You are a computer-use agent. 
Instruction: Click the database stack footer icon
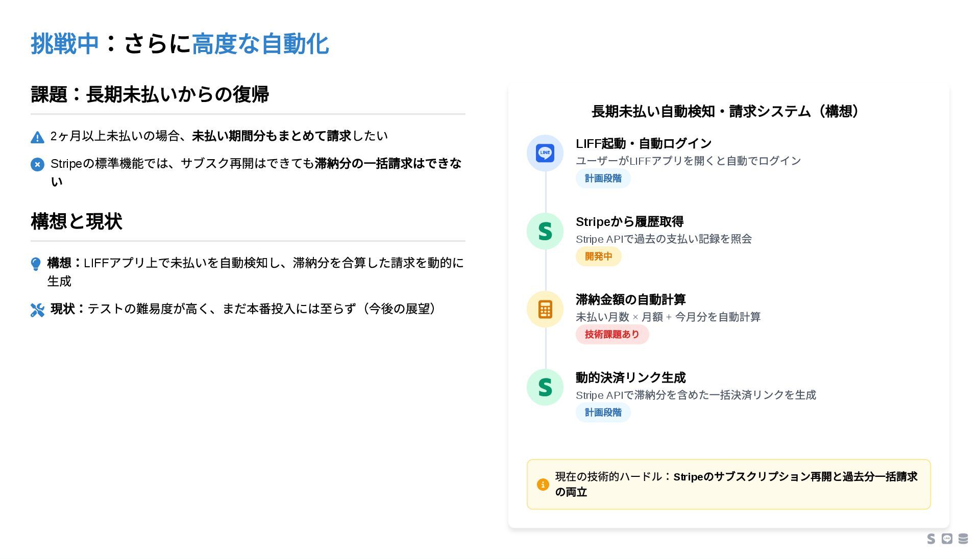[963, 539]
